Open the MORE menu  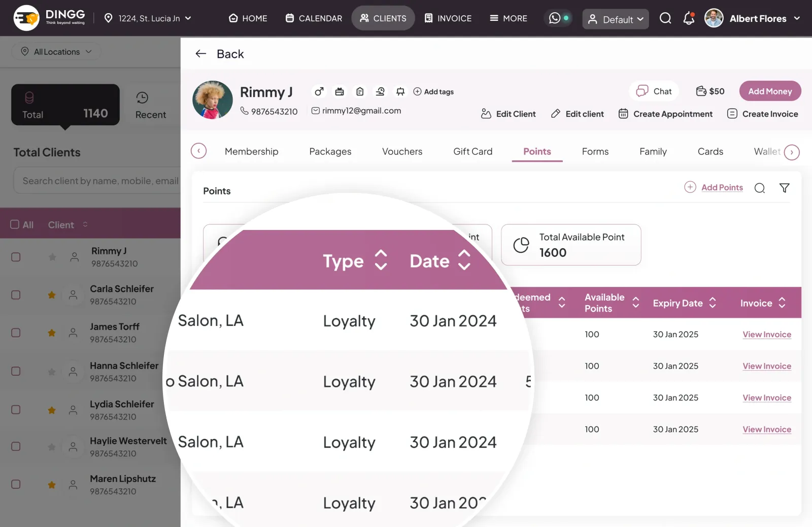point(508,18)
